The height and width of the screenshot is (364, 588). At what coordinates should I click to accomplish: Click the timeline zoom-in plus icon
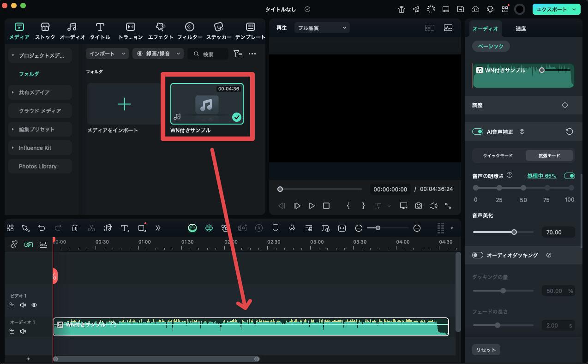(417, 228)
